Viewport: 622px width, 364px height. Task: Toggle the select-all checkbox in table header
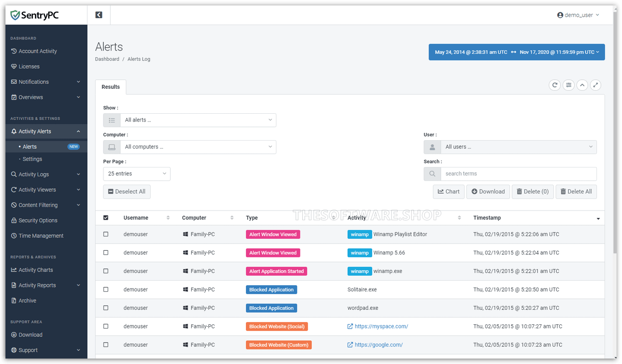pos(106,218)
